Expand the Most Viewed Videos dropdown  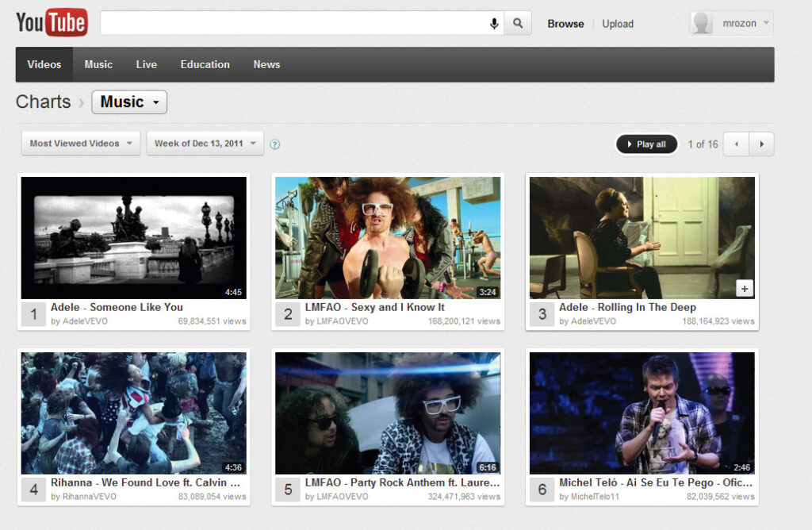(x=81, y=144)
